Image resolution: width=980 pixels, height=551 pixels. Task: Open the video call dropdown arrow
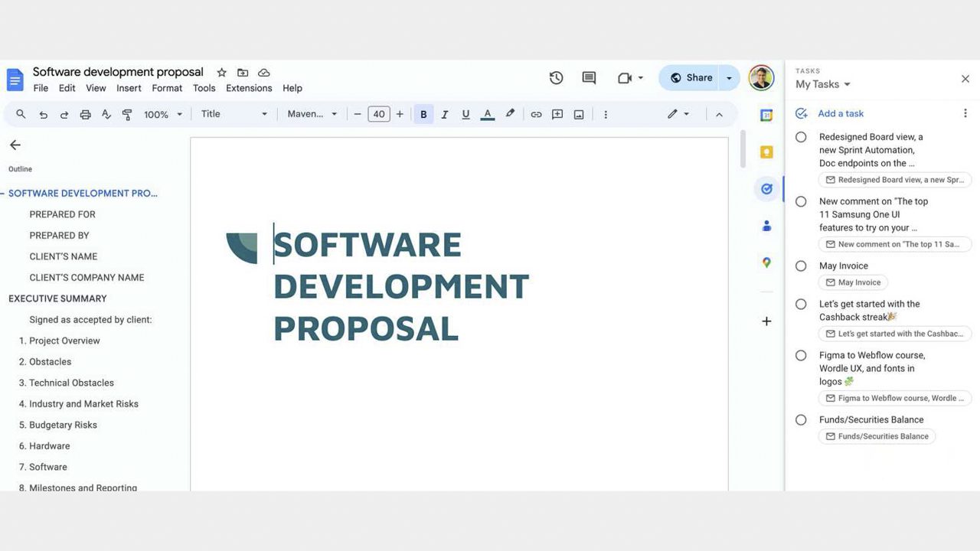(641, 78)
